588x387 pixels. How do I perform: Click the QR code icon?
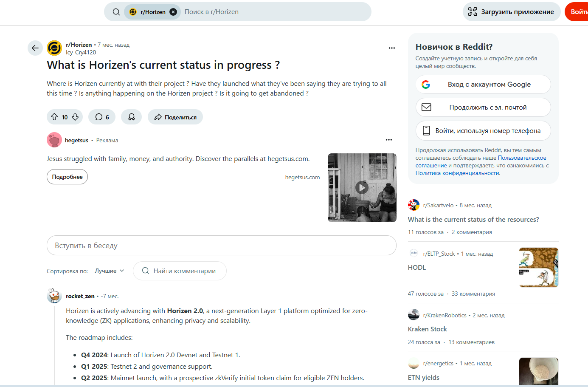tap(473, 12)
